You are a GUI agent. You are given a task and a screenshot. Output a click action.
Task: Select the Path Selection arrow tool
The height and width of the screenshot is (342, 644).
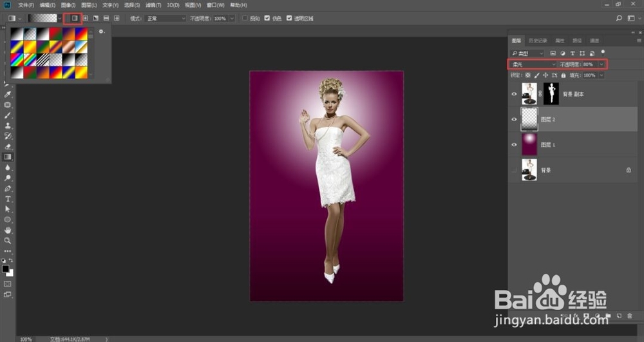(7, 209)
